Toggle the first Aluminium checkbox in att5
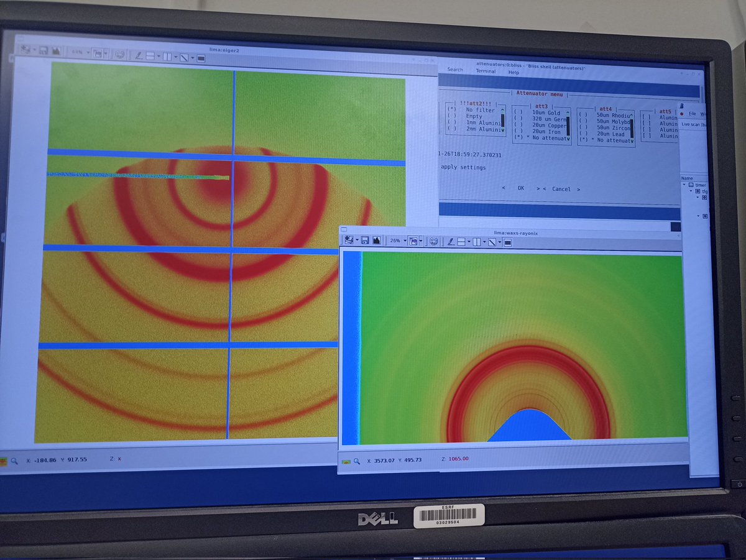Screen dimensions: 746x560 pos(646,117)
